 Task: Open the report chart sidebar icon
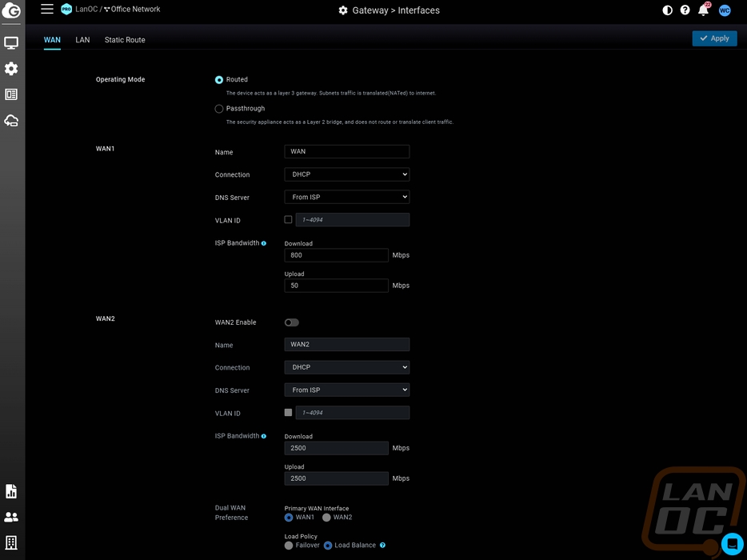click(11, 491)
